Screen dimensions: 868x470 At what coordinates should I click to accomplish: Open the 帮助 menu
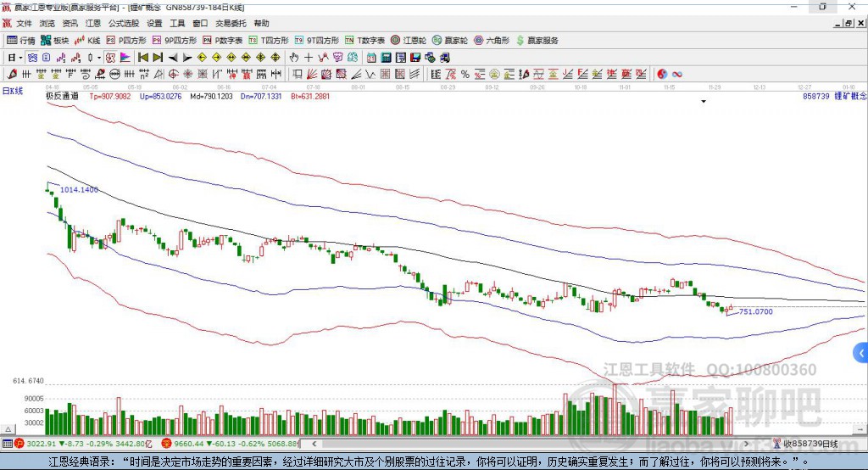click(261, 23)
